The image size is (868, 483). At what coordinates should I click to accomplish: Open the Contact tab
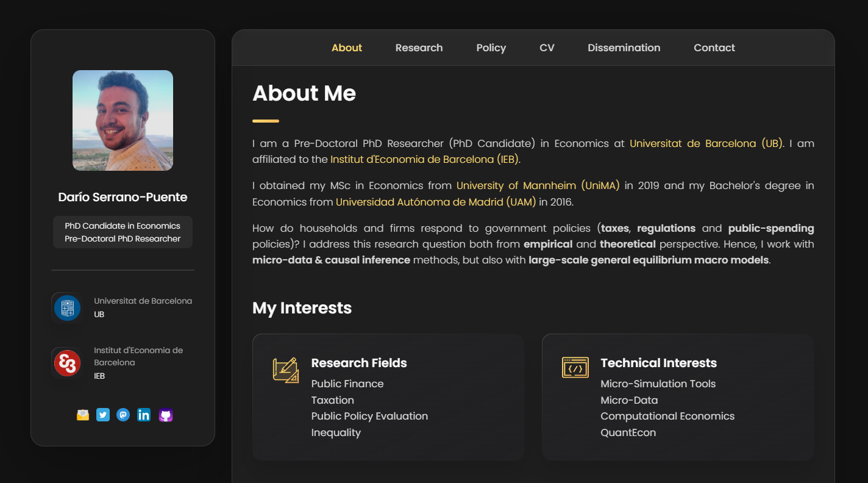coord(714,48)
